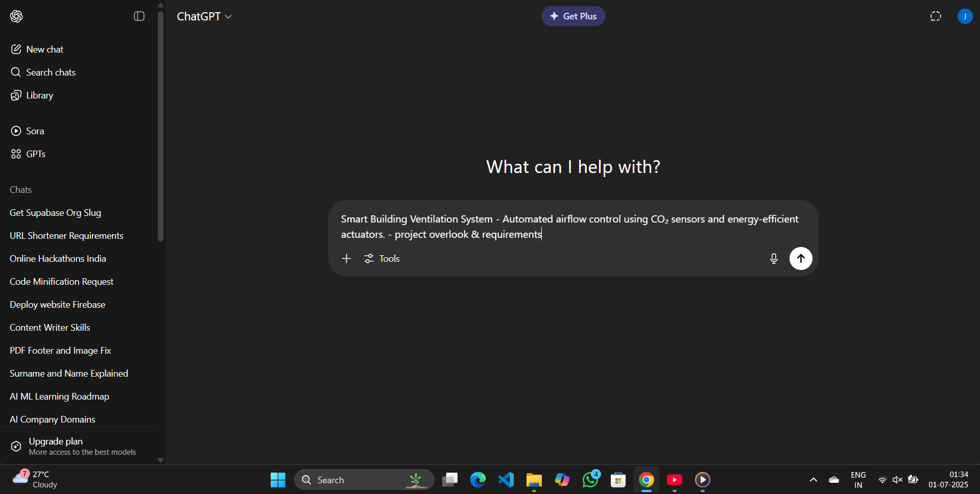The image size is (980, 494).
Task: Open the ChatGPT model selector dropdown
Action: (204, 16)
